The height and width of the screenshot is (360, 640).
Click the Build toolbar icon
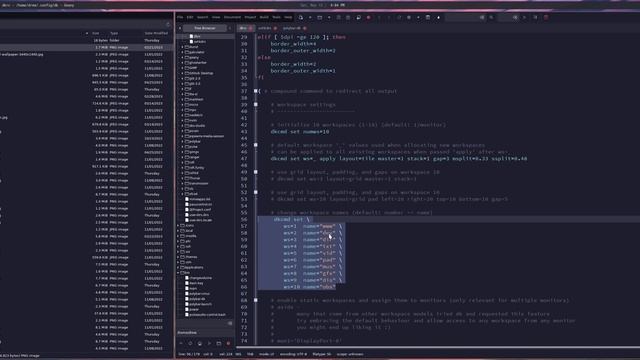[x=409, y=18]
